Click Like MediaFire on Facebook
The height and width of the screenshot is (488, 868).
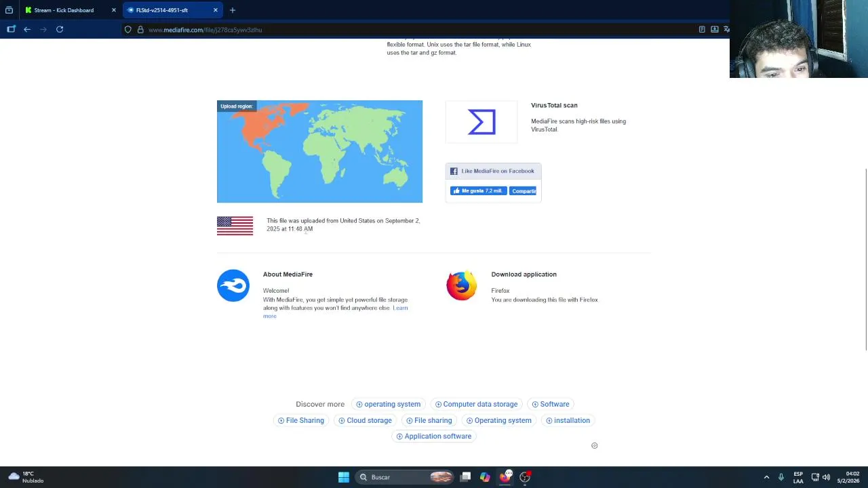pos(493,171)
